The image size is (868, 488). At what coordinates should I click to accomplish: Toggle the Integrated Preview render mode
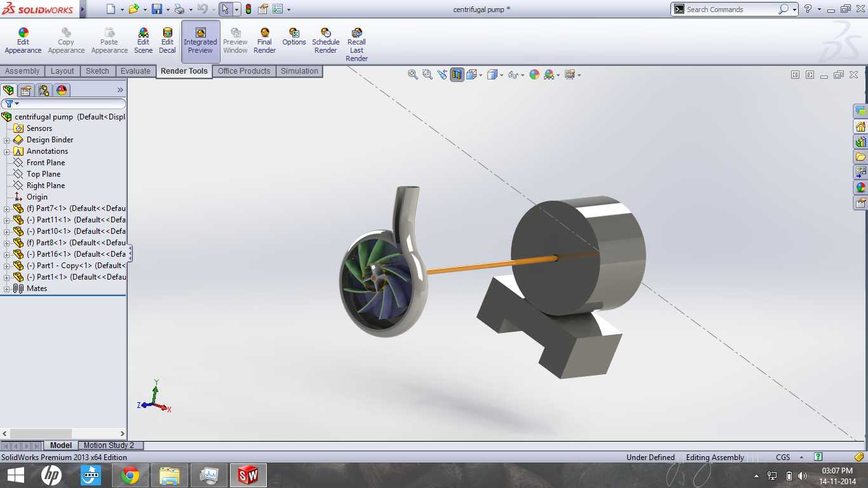pos(200,41)
